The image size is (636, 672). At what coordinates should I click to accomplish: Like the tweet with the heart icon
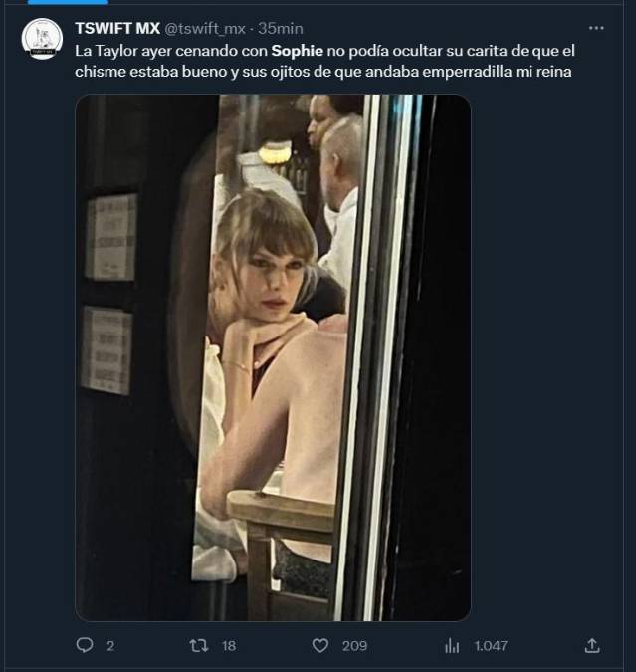[320, 645]
